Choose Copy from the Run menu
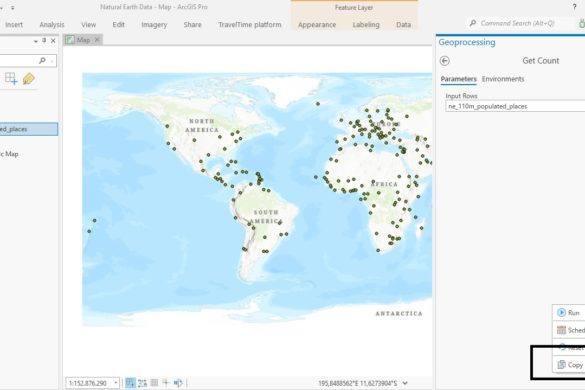This screenshot has width=585, height=390. tap(569, 365)
